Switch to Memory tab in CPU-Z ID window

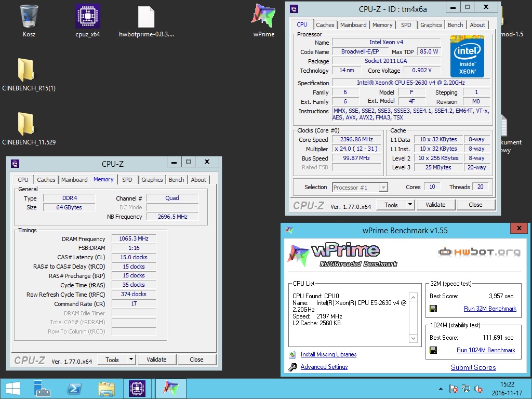[x=382, y=25]
